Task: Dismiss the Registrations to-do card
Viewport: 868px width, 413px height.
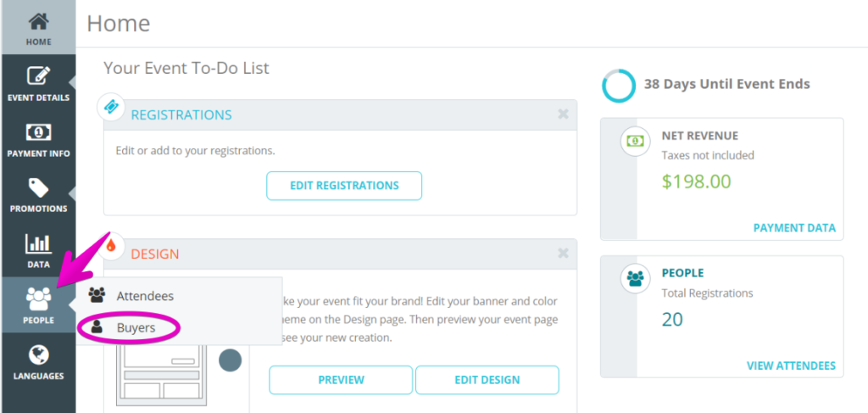Action: [x=563, y=114]
